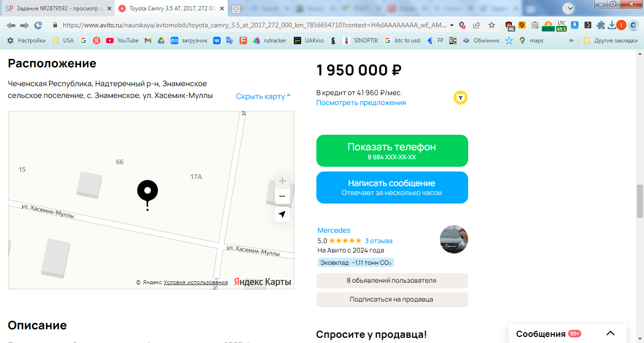Viewport: 644px width, 343px height.
Task: Click the Написать сообщение button
Action: click(x=392, y=188)
